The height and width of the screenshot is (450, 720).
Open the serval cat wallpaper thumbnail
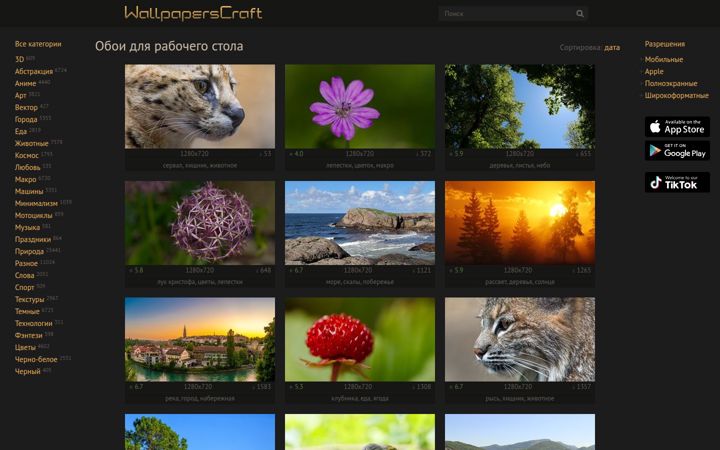[200, 106]
